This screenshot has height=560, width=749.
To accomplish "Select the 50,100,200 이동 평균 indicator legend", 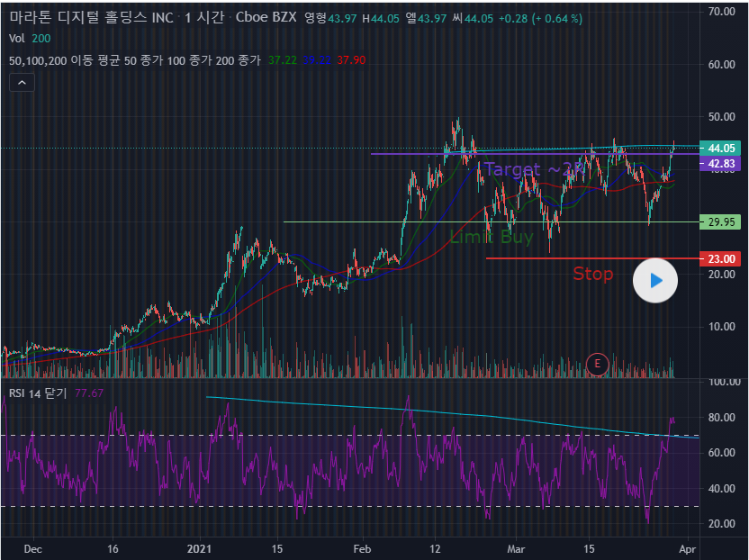I will [134, 60].
